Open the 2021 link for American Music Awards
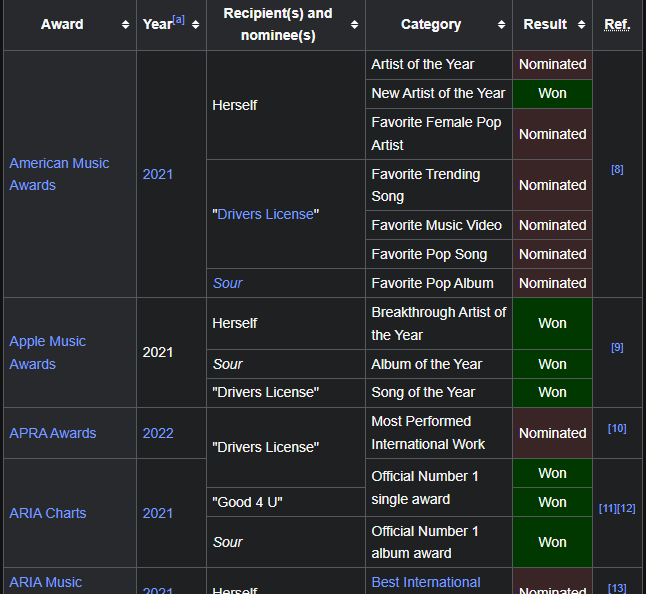The width and height of the screenshot is (646, 594). click(x=157, y=174)
